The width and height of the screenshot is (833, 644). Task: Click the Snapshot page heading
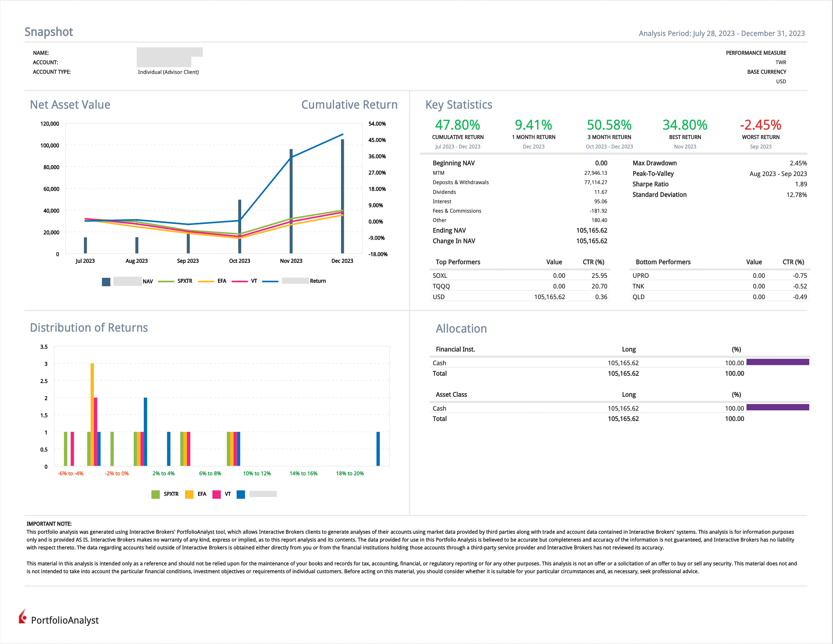(49, 32)
